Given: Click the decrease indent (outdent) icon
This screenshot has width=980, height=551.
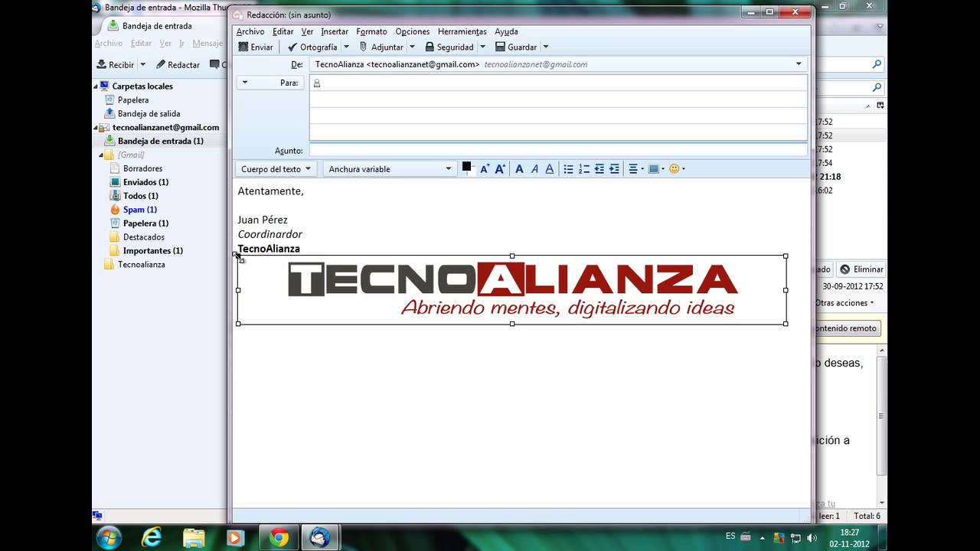Looking at the screenshot, I should coord(599,169).
